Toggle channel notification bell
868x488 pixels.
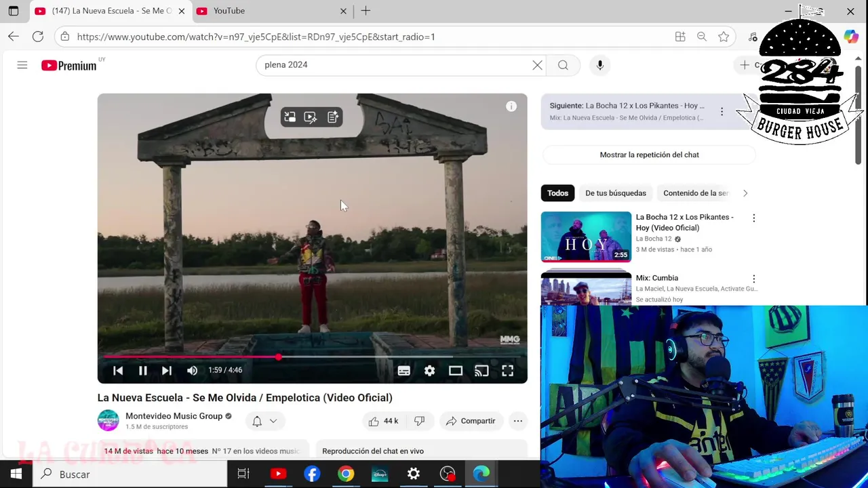[x=257, y=421]
